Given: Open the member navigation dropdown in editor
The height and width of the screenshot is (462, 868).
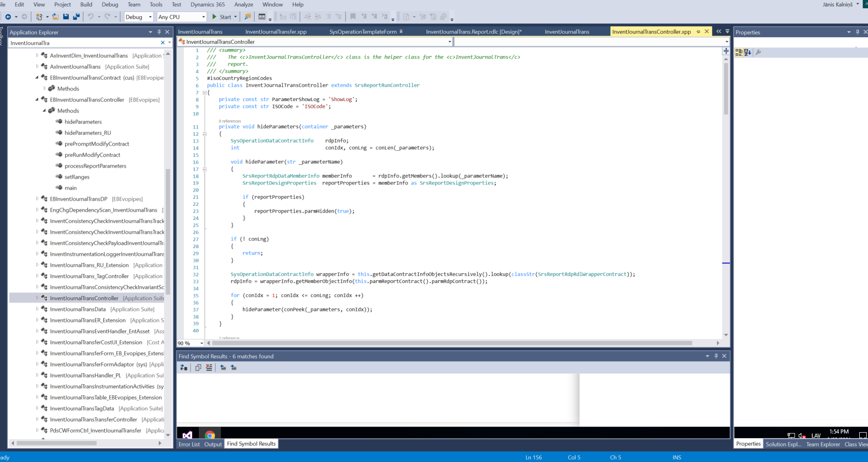Looking at the screenshot, I should (x=592, y=42).
